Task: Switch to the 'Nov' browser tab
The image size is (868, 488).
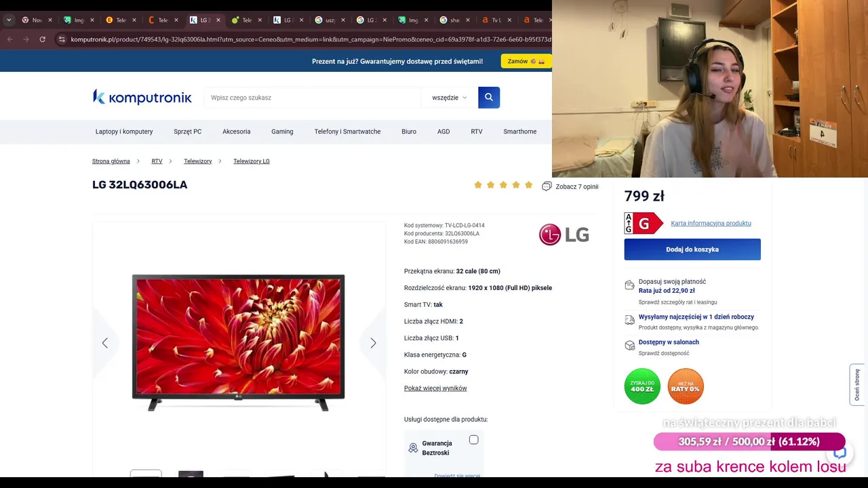Action: coord(36,20)
